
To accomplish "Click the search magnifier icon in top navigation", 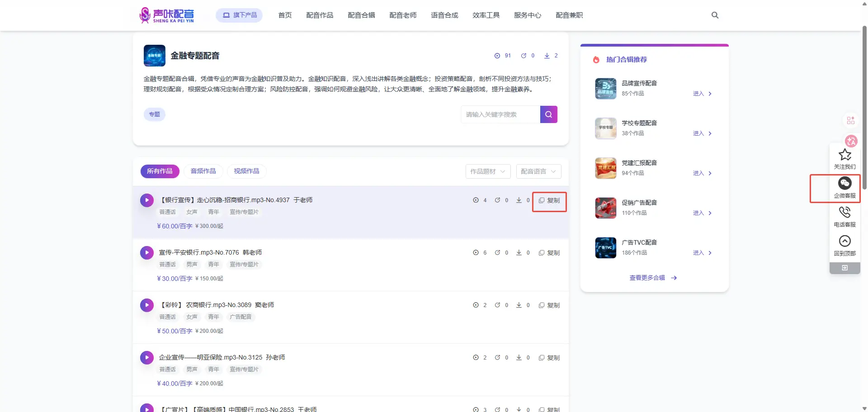I will pyautogui.click(x=715, y=15).
